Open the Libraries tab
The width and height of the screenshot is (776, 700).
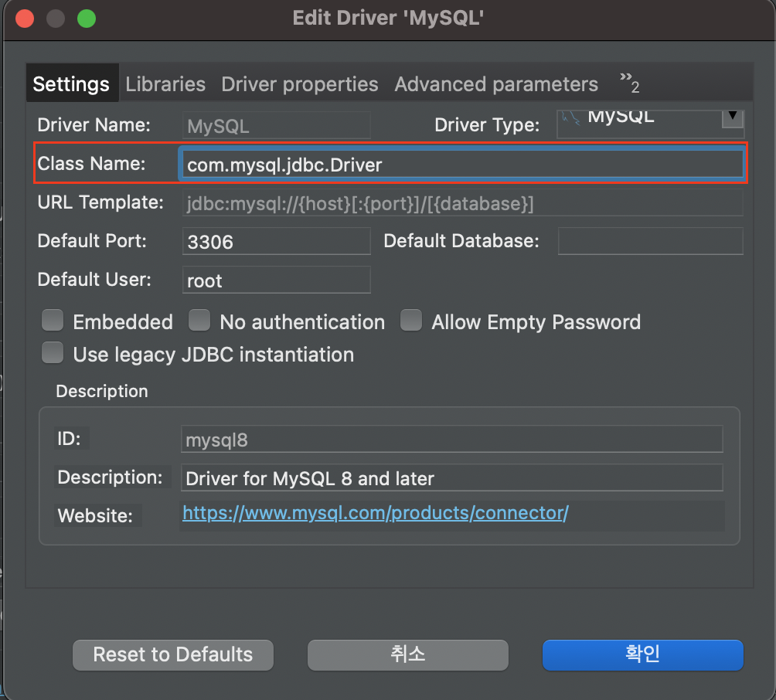[165, 84]
